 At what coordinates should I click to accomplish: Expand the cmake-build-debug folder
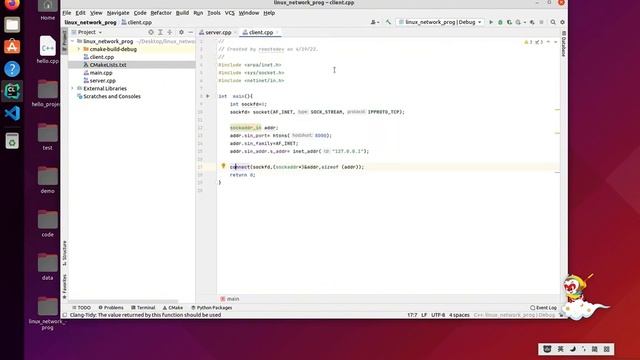tap(79, 49)
